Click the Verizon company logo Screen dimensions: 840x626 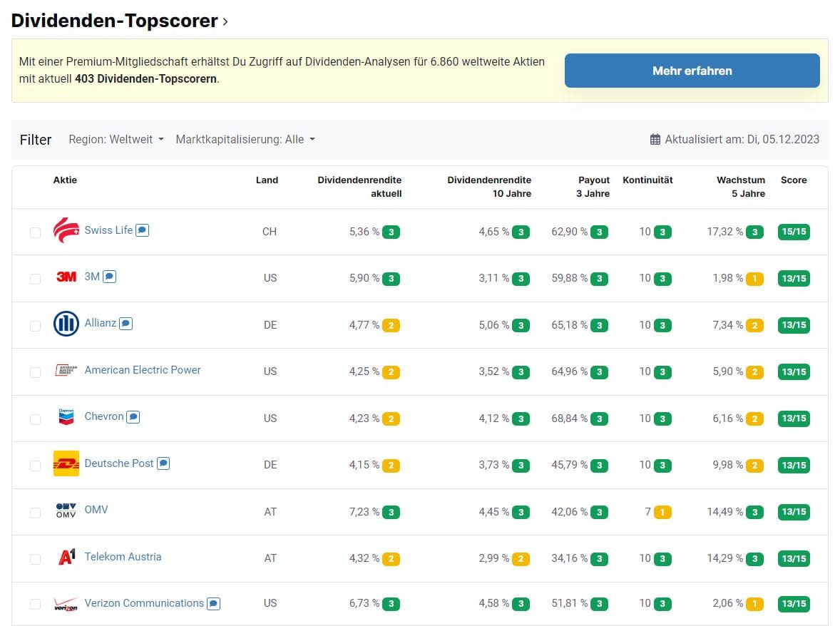[x=66, y=605]
